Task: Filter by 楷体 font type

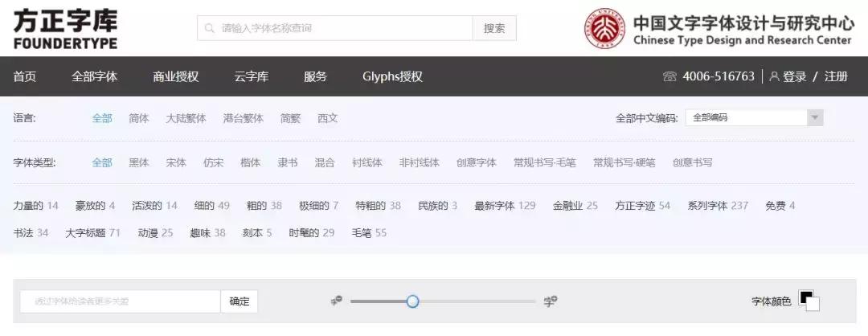Action: click(x=250, y=162)
